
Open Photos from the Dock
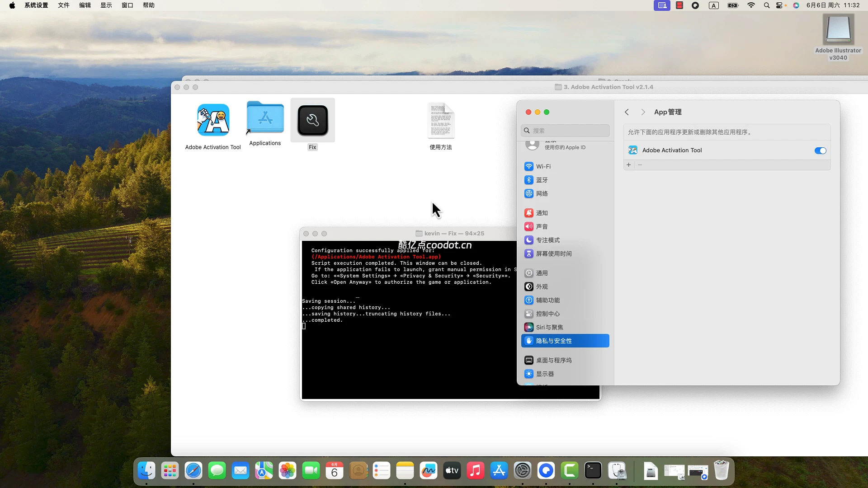[288, 471]
